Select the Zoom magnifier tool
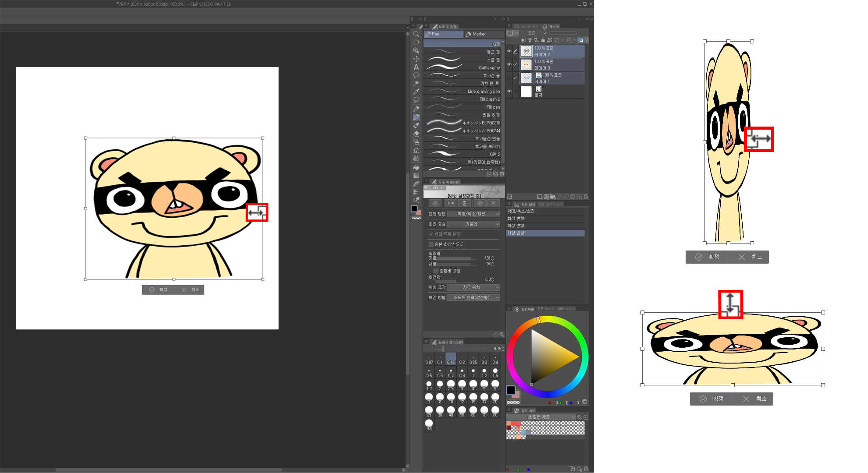 click(x=416, y=34)
